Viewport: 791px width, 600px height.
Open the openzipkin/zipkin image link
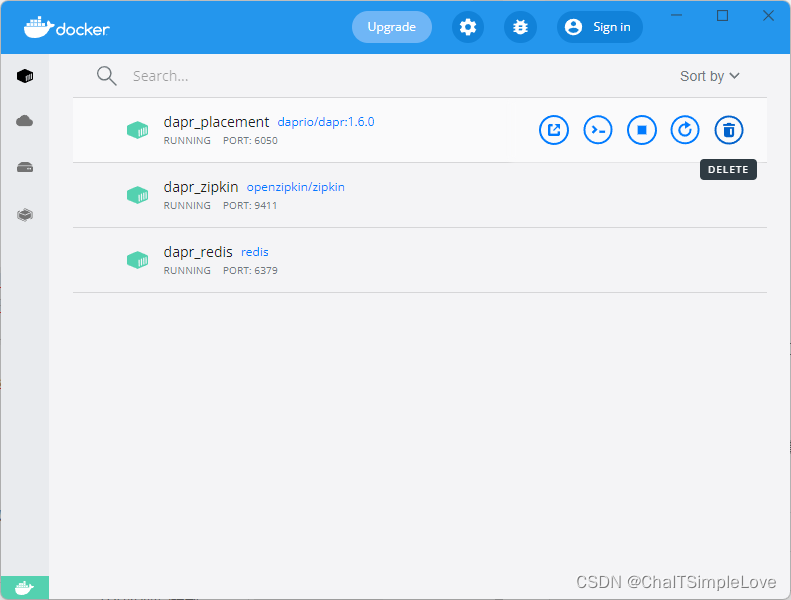coord(296,187)
